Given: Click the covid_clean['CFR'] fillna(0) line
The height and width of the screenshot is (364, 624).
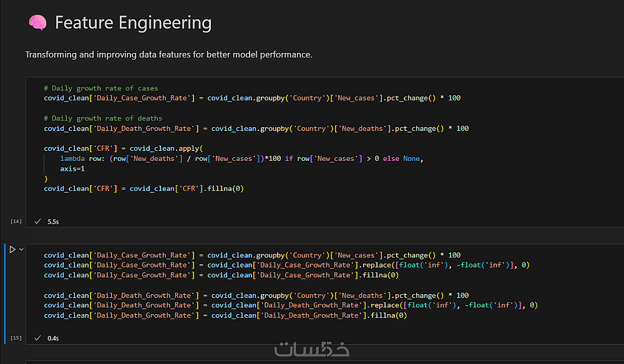Looking at the screenshot, I should [x=144, y=188].
